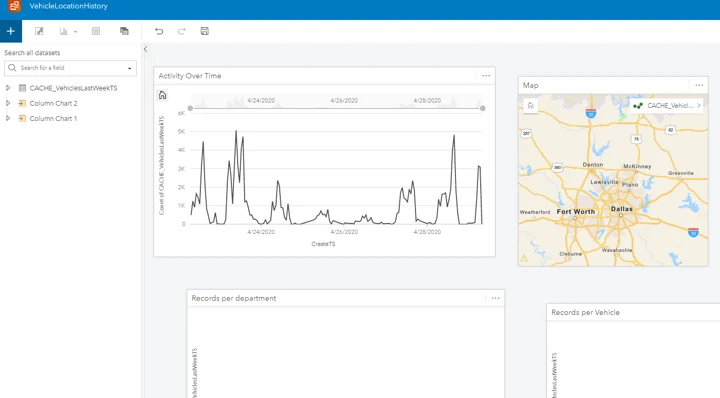Click the warning triangle on the map

tap(524, 259)
